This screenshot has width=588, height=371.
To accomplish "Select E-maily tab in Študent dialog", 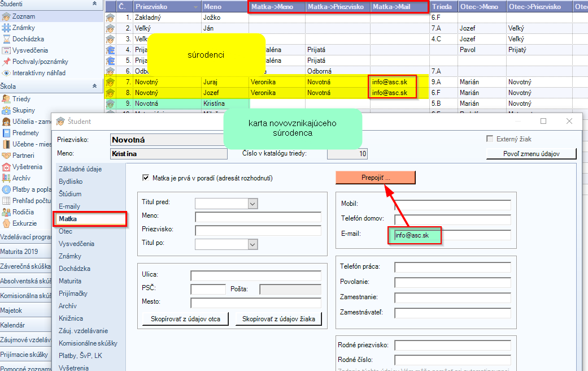I will (69, 206).
